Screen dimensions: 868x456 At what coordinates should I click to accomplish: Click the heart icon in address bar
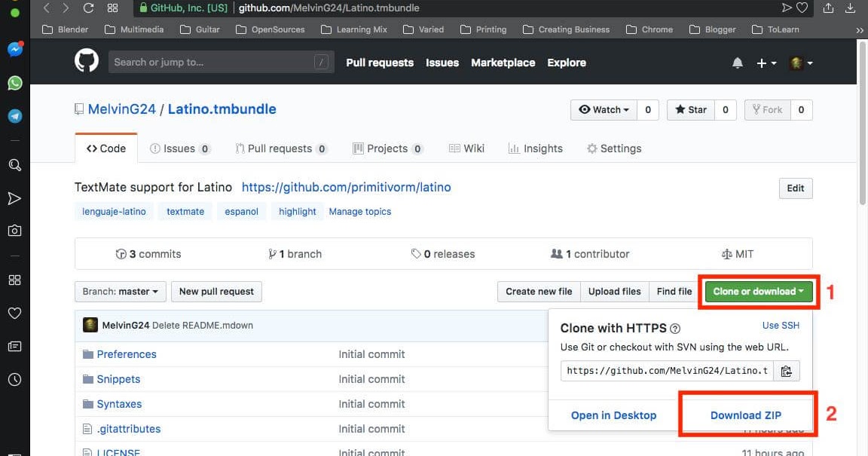[802, 8]
